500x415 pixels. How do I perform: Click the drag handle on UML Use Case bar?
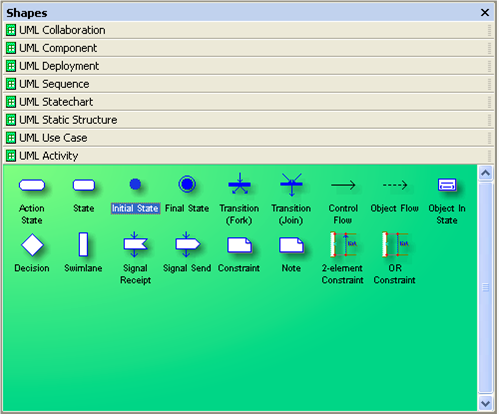point(489,138)
